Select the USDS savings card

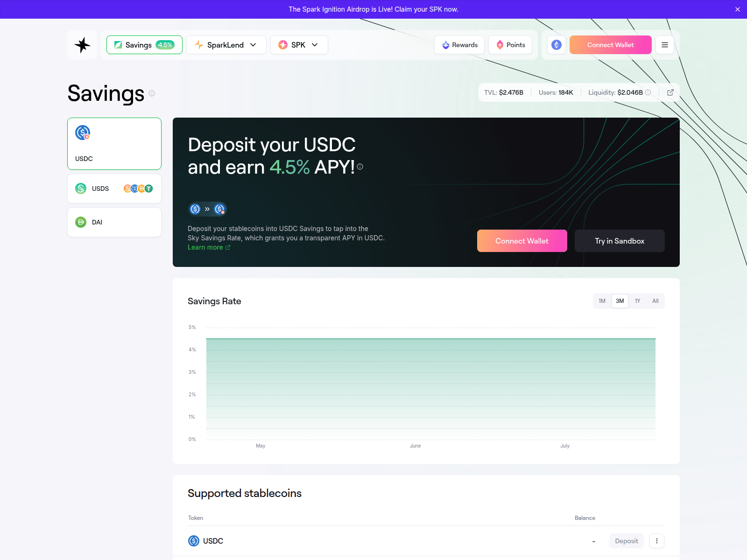coord(114,189)
